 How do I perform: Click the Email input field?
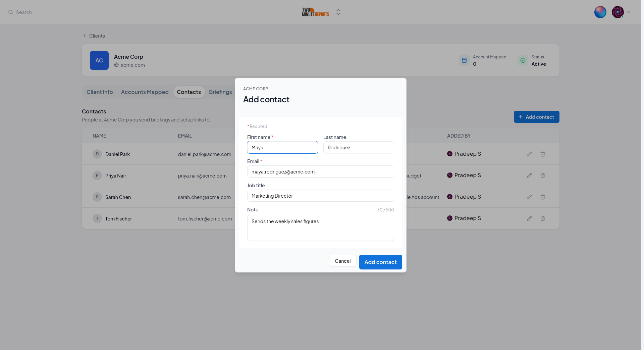coord(321,171)
